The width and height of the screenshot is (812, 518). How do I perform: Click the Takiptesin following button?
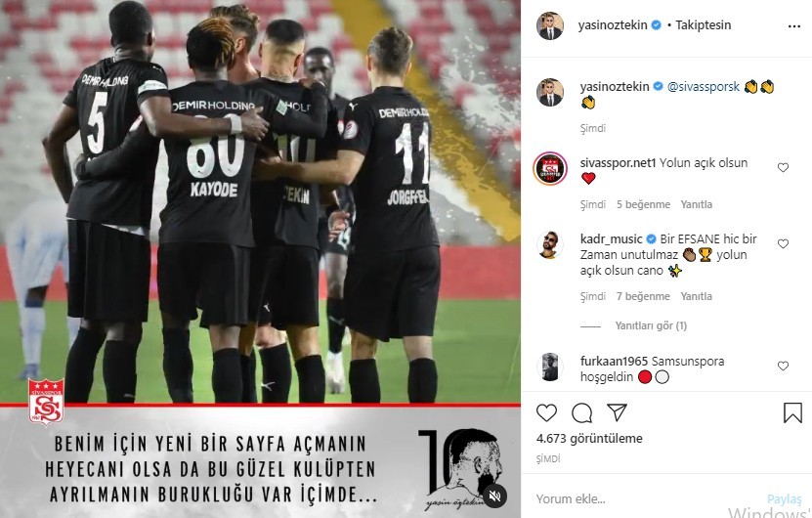[x=703, y=24]
